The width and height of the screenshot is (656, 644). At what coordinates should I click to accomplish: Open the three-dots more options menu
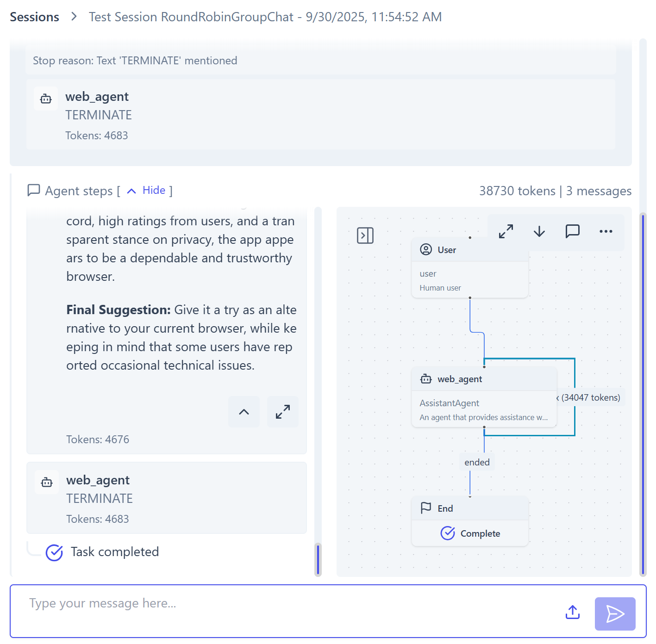tap(606, 231)
